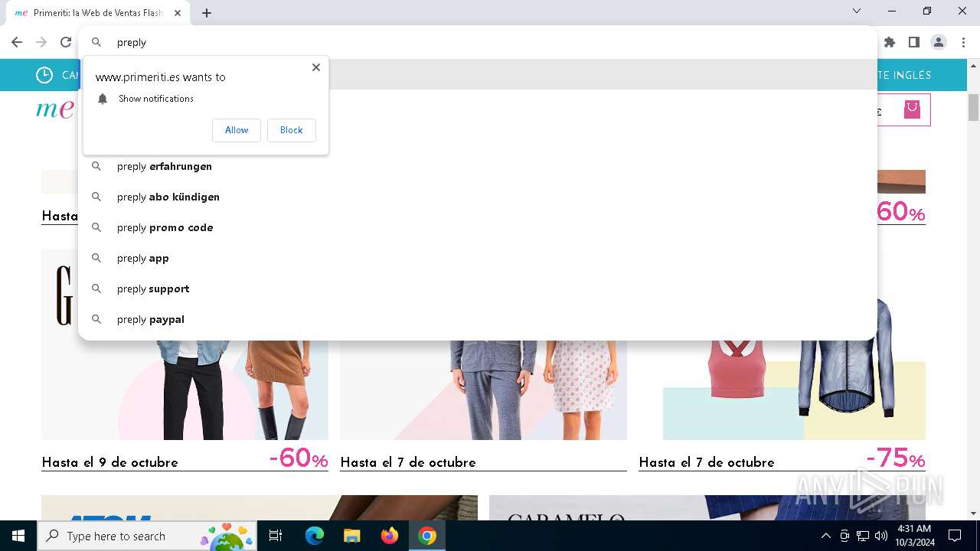
Task: Launch Firefox from taskbar
Action: [x=390, y=536]
